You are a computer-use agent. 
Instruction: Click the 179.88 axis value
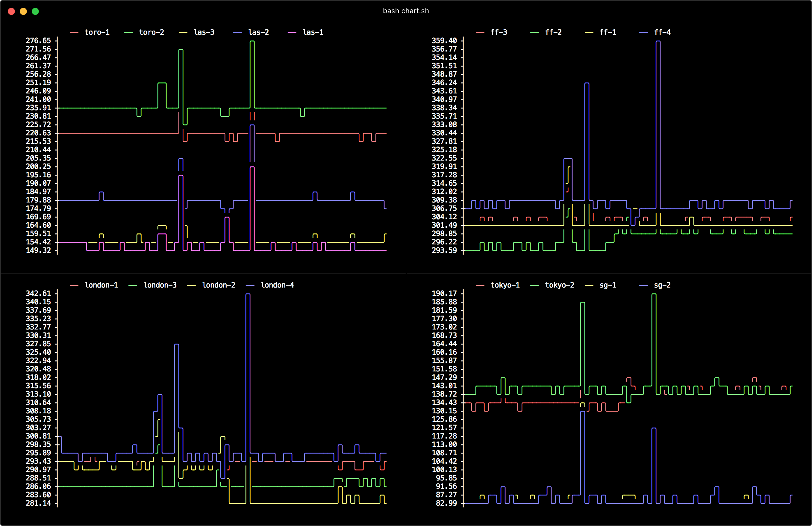(38, 200)
